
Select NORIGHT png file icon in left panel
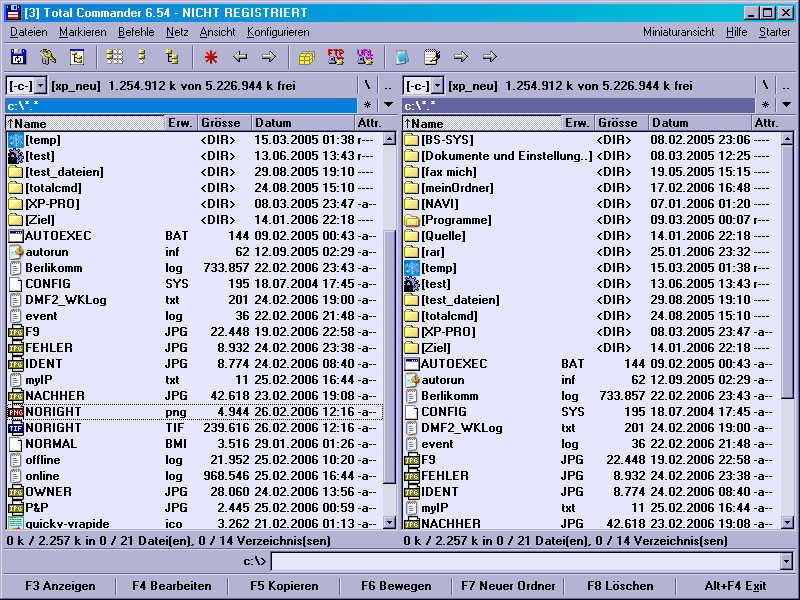[16, 412]
